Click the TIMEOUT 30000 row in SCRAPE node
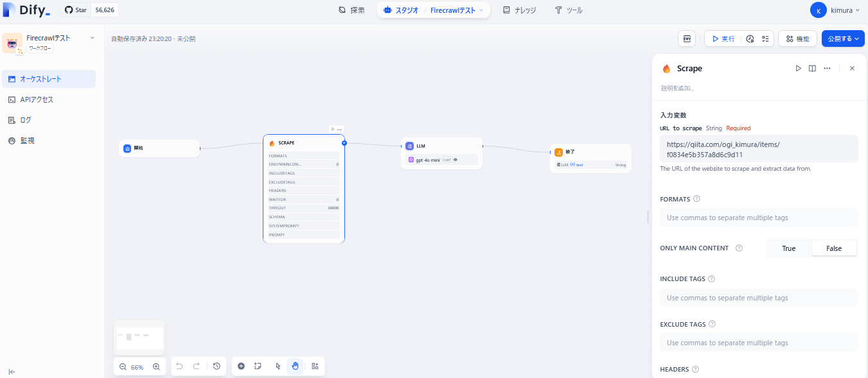868x378 pixels. (x=304, y=208)
